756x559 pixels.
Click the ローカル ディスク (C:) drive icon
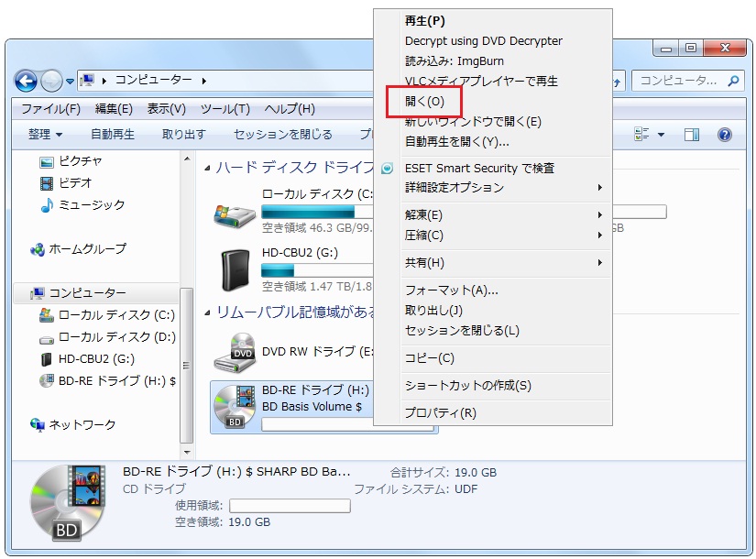click(x=235, y=215)
